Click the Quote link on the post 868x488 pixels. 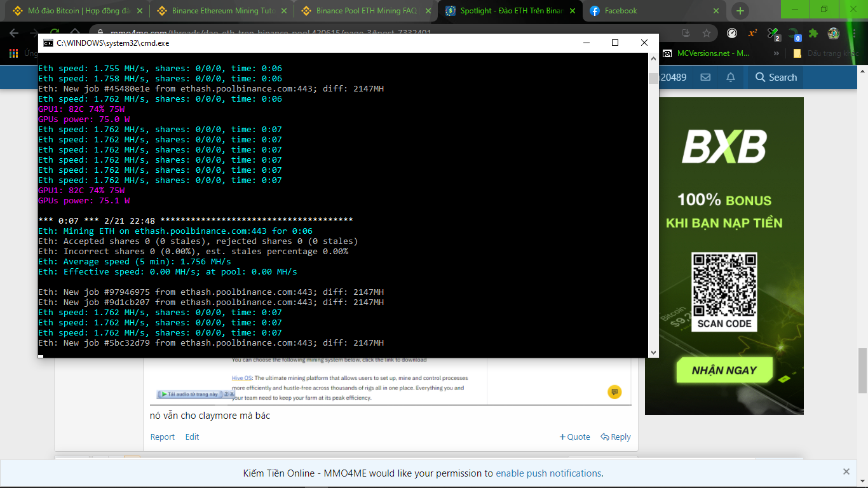click(574, 437)
